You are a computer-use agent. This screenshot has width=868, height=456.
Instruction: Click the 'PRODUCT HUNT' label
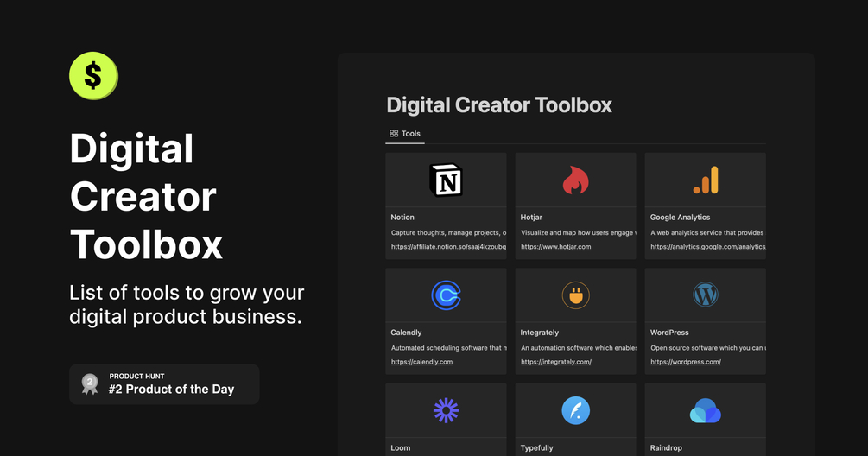click(x=136, y=377)
